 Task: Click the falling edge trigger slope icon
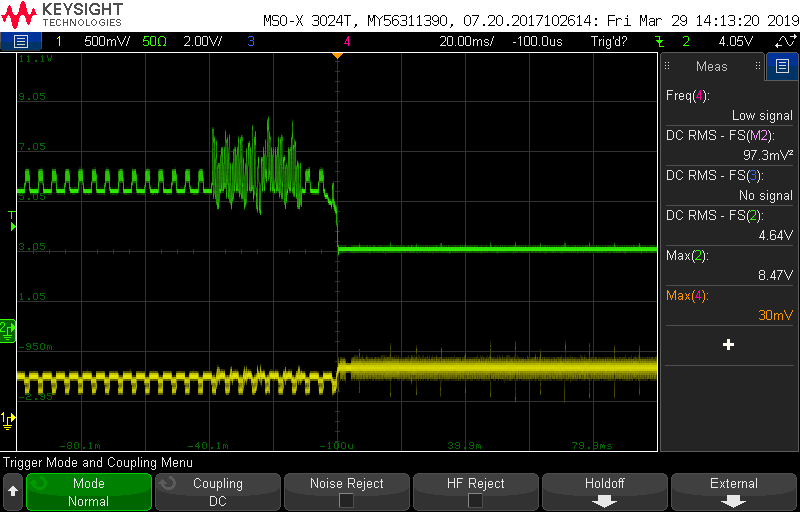click(660, 41)
